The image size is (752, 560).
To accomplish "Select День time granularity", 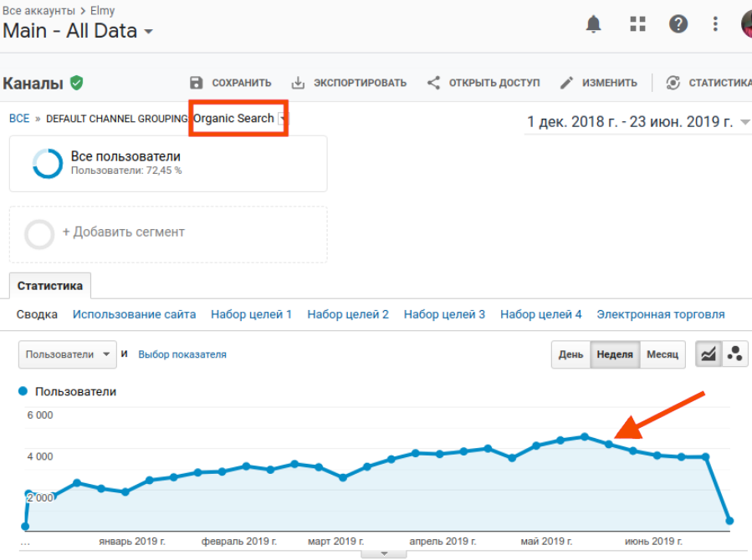I will [570, 354].
